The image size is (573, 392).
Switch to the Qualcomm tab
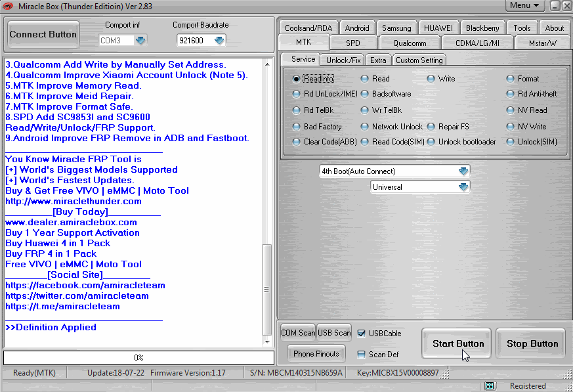pos(410,43)
